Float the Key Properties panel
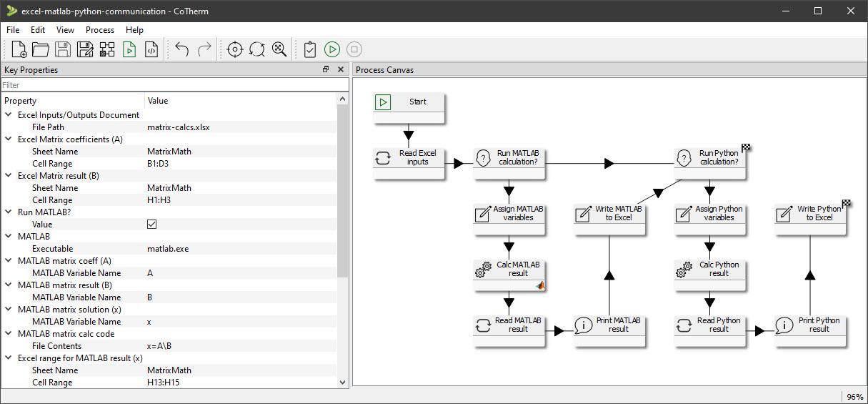 click(x=326, y=69)
